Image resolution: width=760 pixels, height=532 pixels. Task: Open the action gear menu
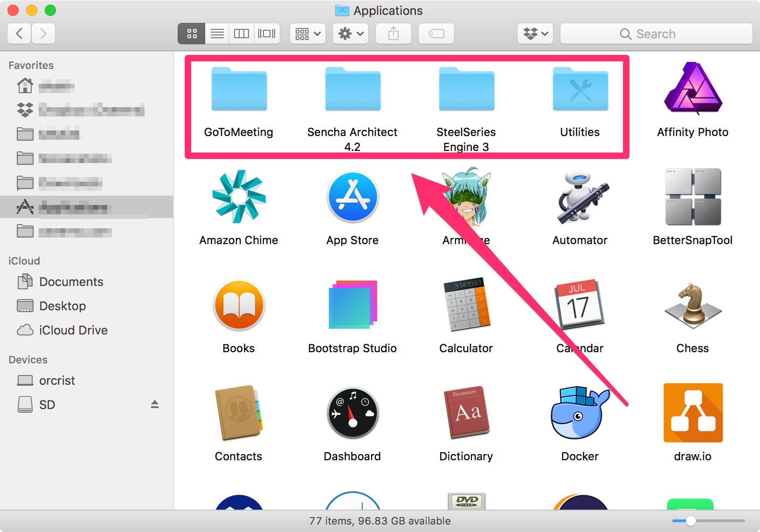coord(350,33)
